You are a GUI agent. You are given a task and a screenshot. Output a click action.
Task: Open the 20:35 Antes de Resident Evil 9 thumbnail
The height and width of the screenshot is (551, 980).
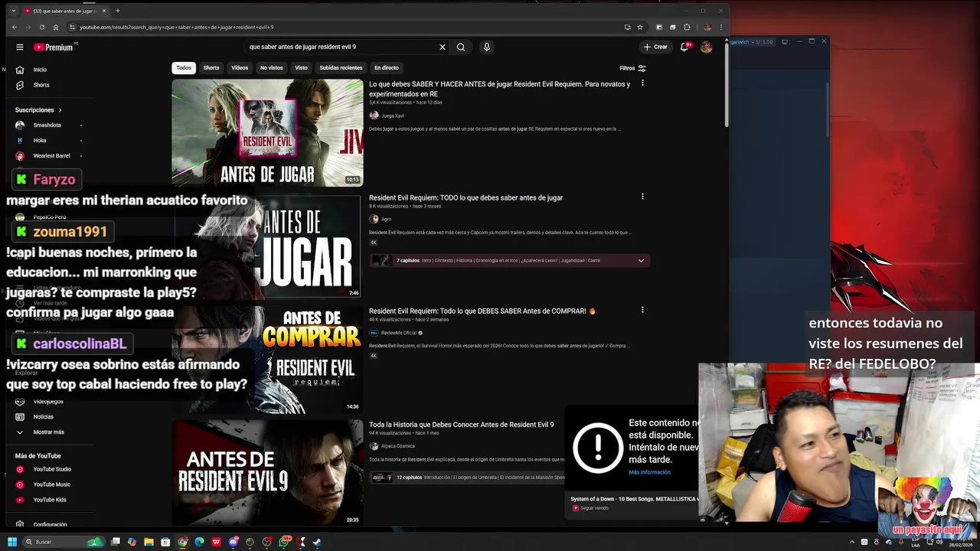[267, 472]
